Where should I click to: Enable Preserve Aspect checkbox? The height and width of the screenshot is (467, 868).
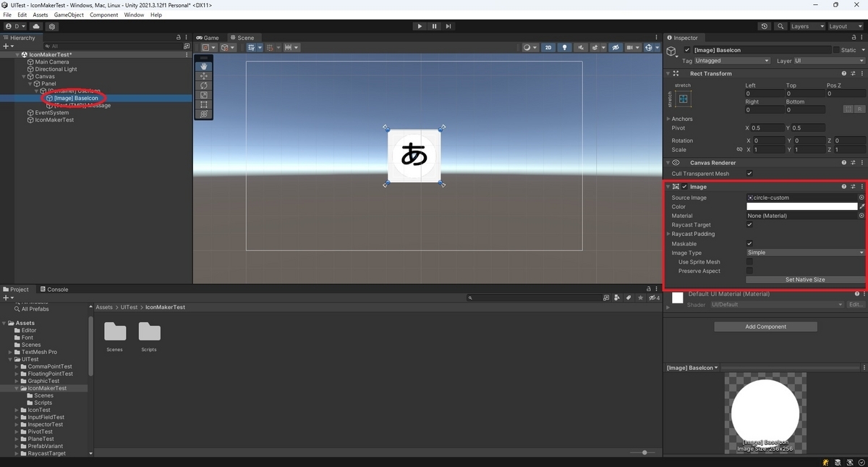click(x=749, y=271)
